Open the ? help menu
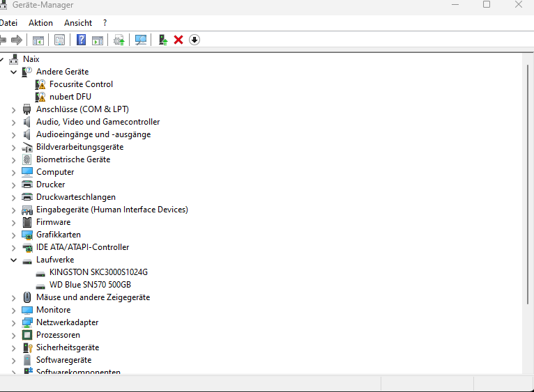Viewport: 534px width, 392px height. tap(105, 23)
